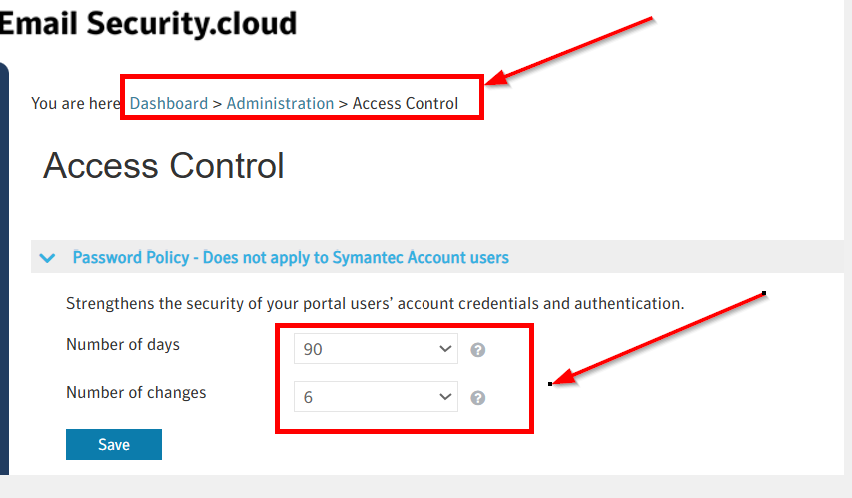Screen dimensions: 852x498
Task: Click the Number of days field label
Action: click(123, 345)
